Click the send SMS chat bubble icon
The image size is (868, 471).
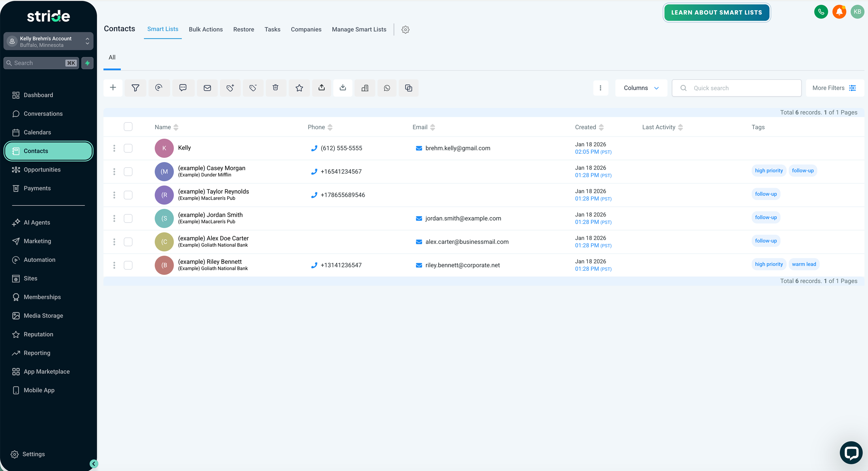tap(183, 88)
